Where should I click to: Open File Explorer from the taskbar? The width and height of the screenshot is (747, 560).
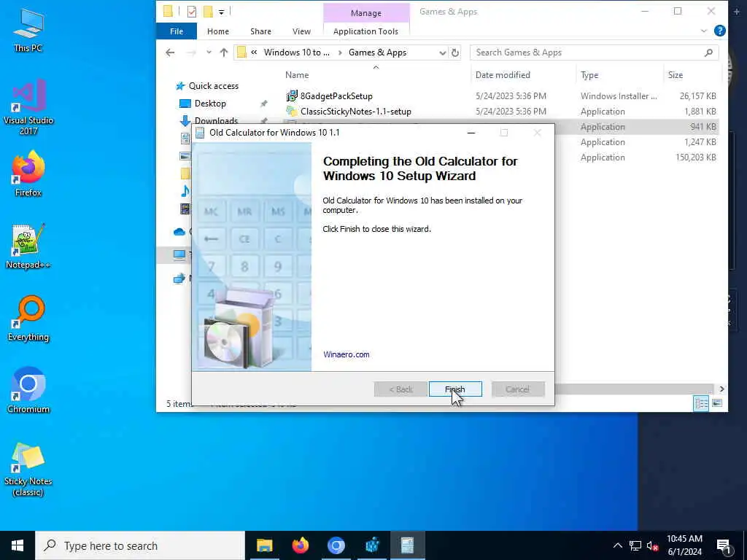click(x=264, y=545)
